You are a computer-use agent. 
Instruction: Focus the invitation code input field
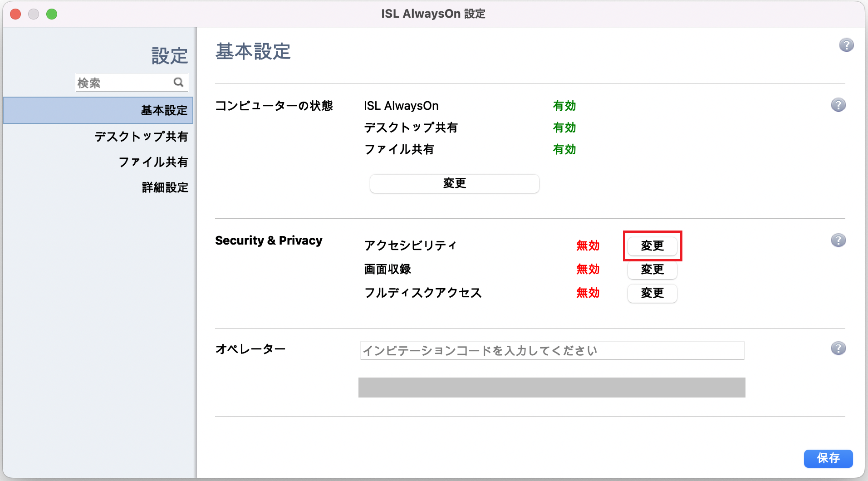point(553,350)
